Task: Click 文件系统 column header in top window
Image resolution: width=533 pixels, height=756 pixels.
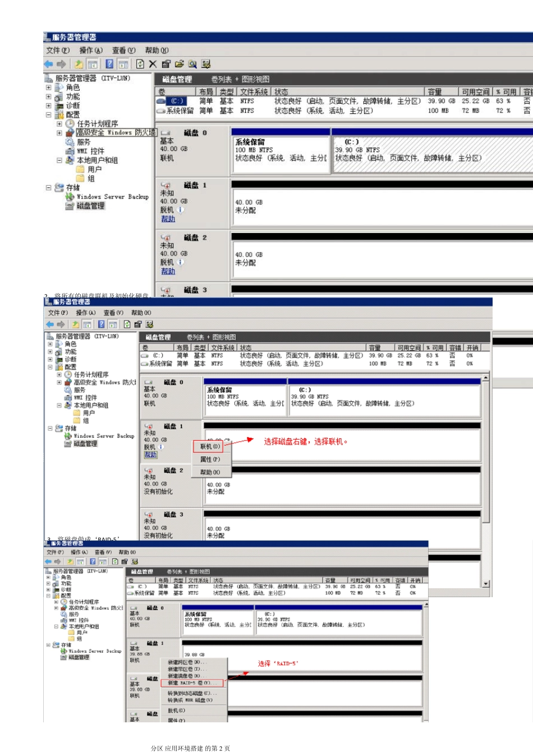Action: [254, 91]
